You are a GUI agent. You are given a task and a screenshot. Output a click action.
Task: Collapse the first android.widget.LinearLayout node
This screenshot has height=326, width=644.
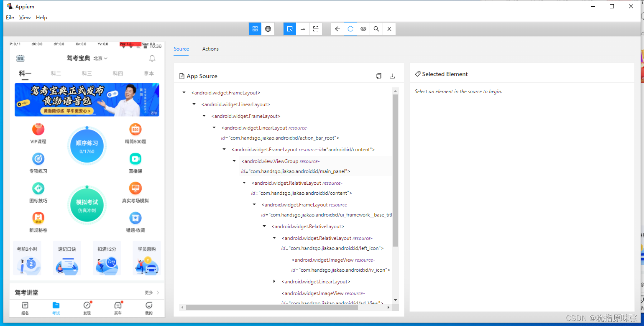tap(194, 104)
